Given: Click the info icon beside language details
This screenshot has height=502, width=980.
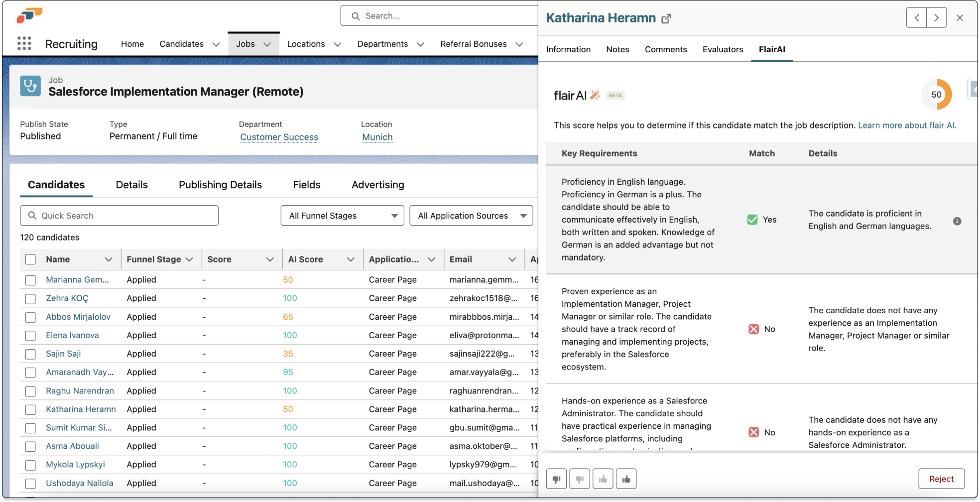Looking at the screenshot, I should [x=957, y=221].
